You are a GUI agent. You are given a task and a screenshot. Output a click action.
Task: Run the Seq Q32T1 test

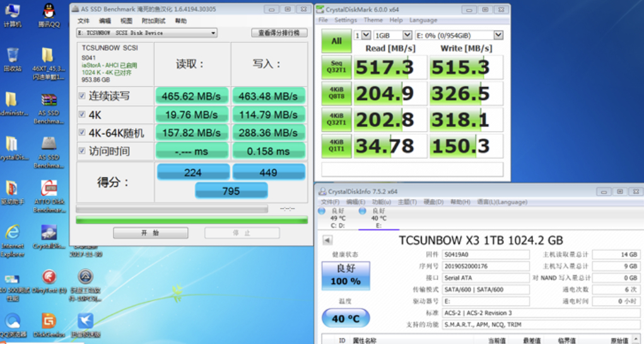pyautogui.click(x=336, y=67)
